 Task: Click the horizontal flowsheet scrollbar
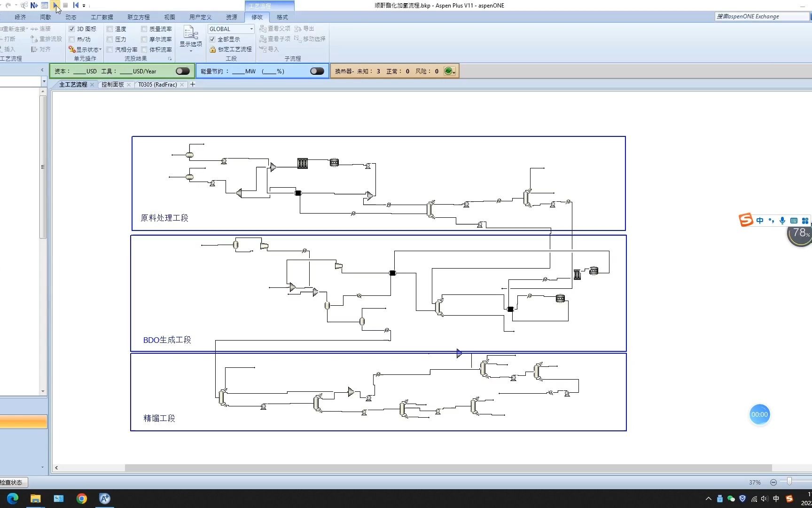click(448, 468)
